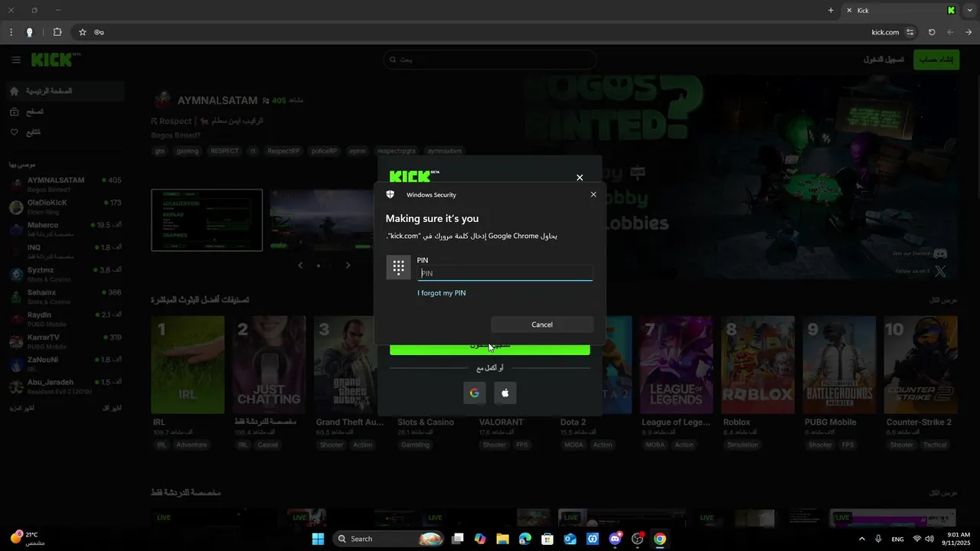Open the Counter-Strike 2 category card
Viewport: 980px width, 551px height.
(921, 364)
